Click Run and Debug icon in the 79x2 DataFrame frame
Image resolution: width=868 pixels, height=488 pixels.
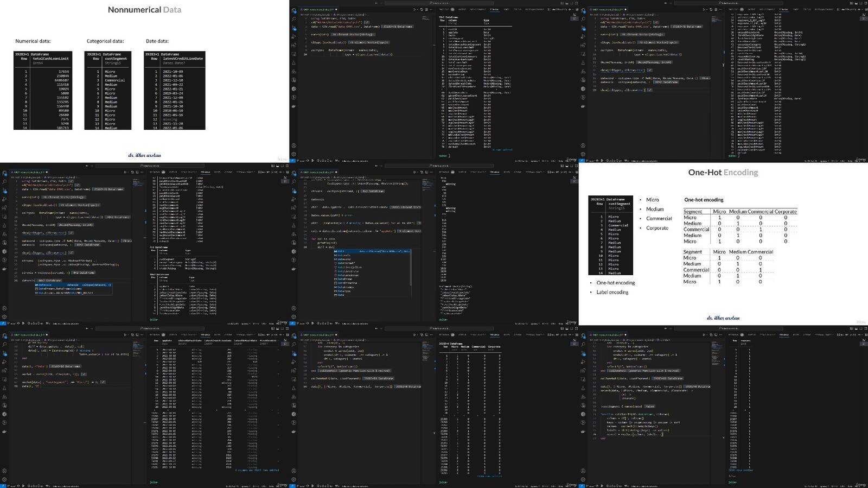tap(293, 36)
